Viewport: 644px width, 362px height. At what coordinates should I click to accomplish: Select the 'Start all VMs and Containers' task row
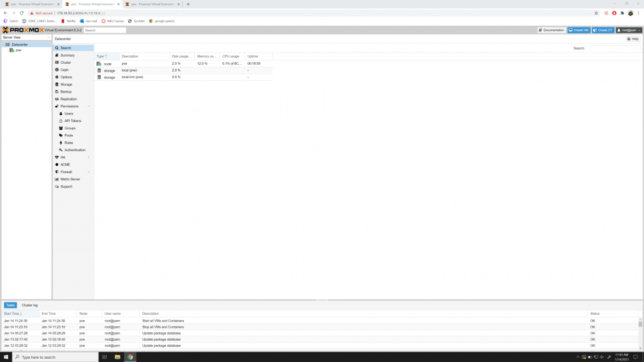tap(320, 321)
